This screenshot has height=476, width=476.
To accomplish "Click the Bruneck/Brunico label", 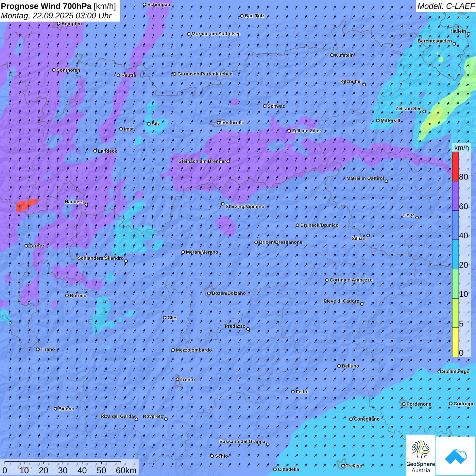I will tap(319, 225).
